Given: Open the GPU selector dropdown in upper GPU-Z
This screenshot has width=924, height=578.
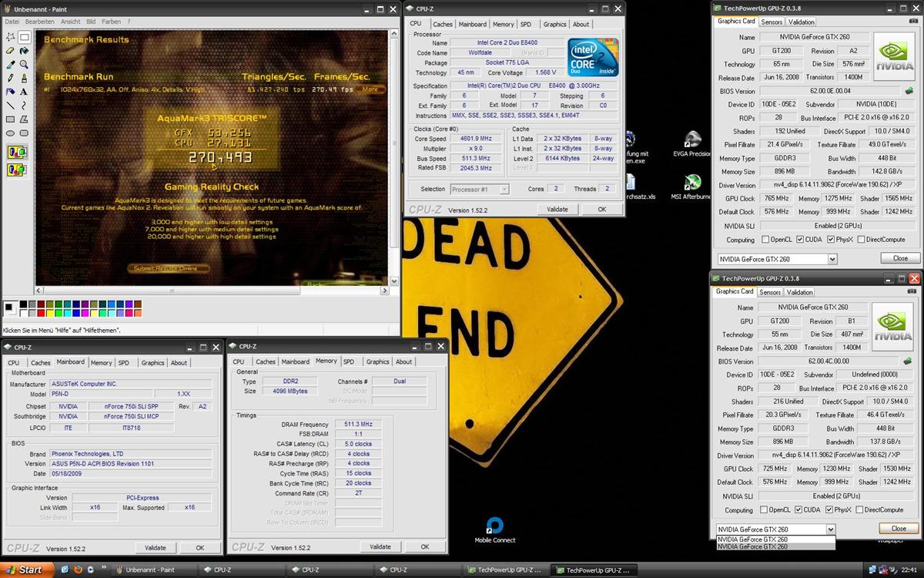Looking at the screenshot, I should [832, 259].
